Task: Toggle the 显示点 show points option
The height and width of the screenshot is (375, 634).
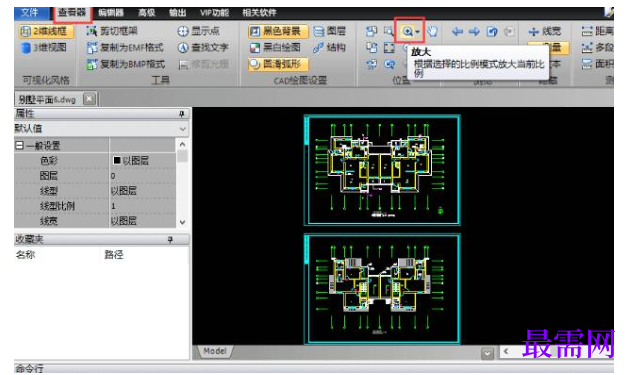Action: point(199,31)
